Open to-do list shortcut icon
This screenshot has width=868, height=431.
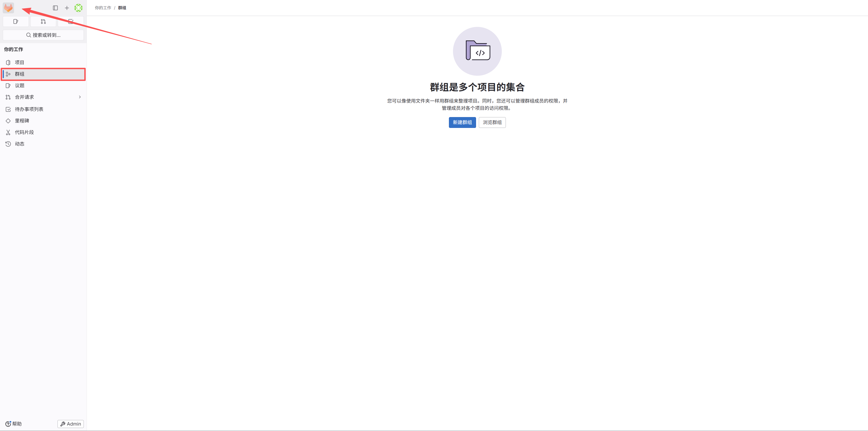tap(71, 21)
